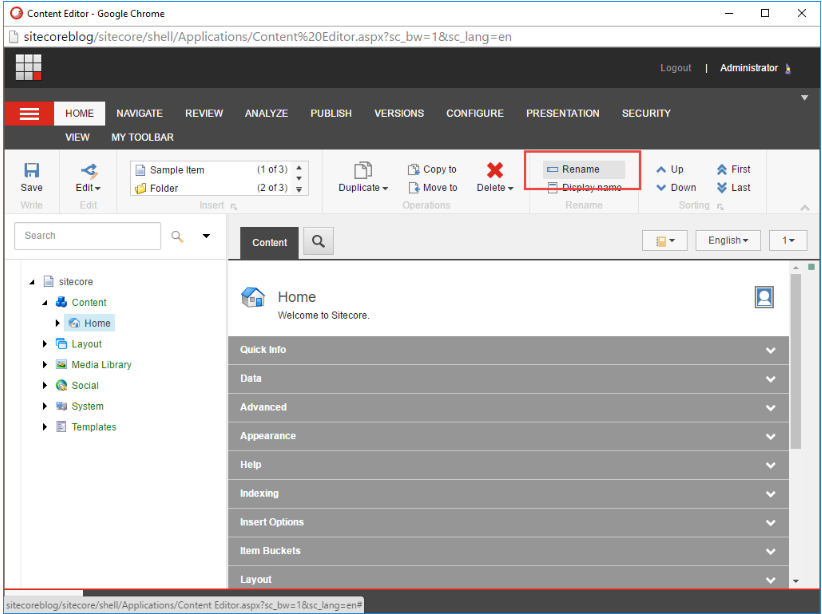Open the Insert group dialog launcher
The width and height of the screenshot is (822, 614).
point(234,207)
